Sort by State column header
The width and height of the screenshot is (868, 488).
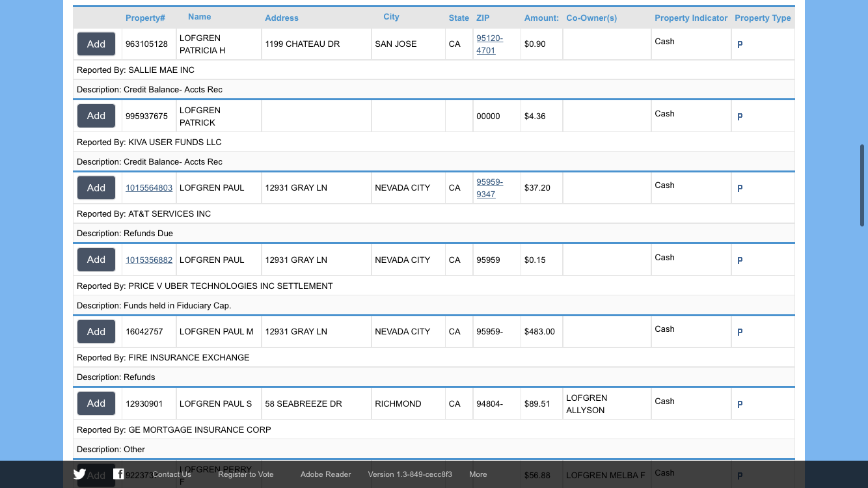(459, 18)
